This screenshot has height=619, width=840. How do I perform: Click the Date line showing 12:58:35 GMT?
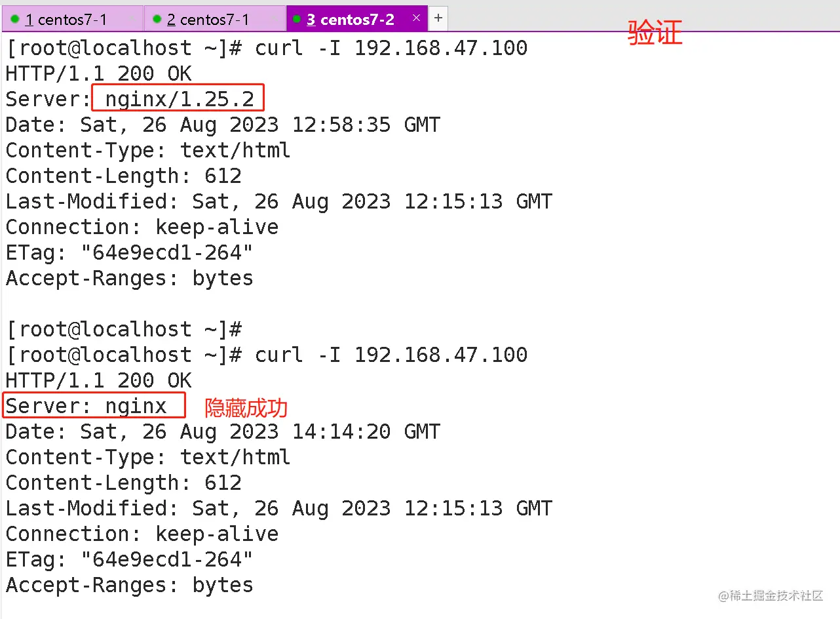(223, 125)
